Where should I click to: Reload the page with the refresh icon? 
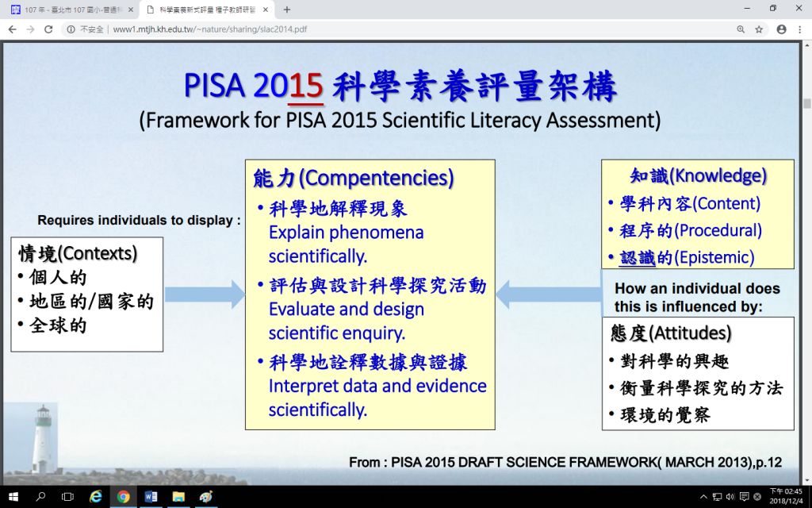pyautogui.click(x=48, y=29)
